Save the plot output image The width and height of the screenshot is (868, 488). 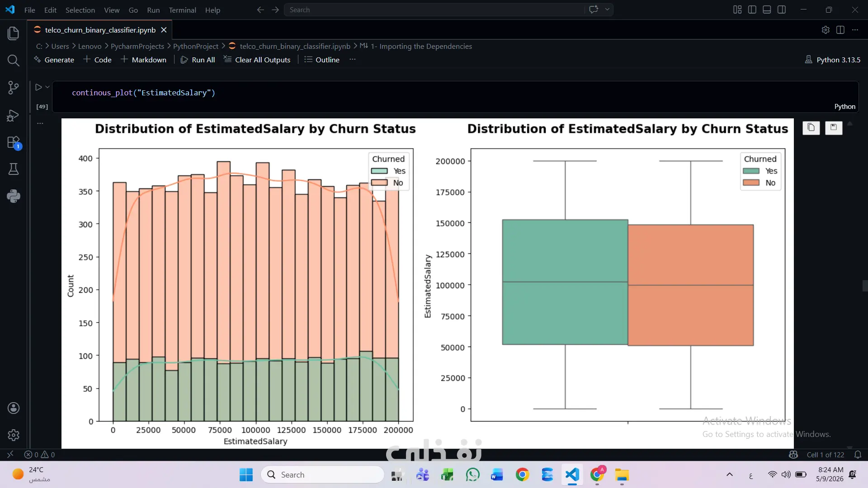point(834,128)
